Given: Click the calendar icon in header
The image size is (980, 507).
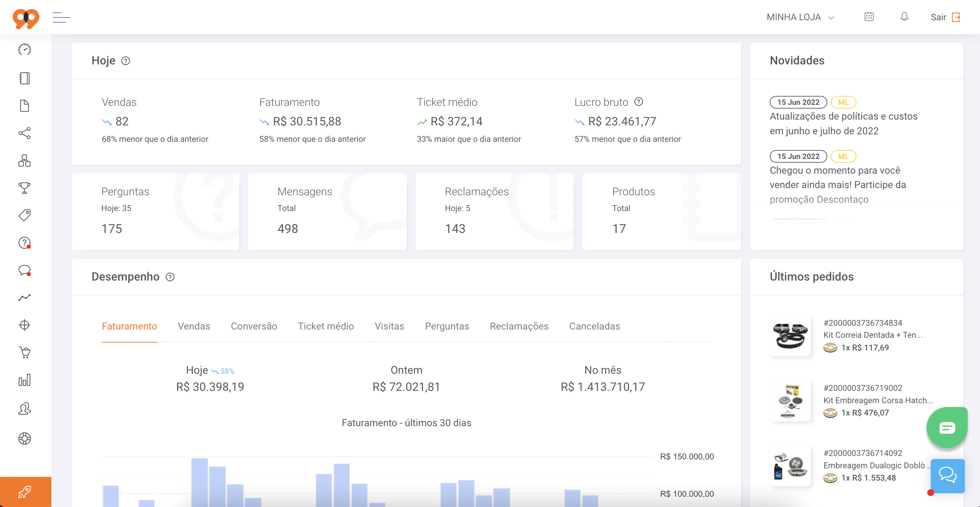Looking at the screenshot, I should coord(869,17).
